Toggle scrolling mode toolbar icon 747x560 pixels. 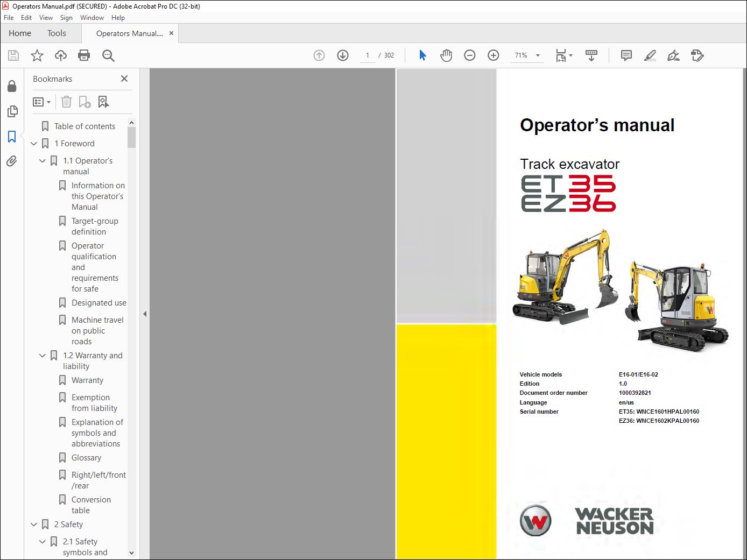[591, 55]
